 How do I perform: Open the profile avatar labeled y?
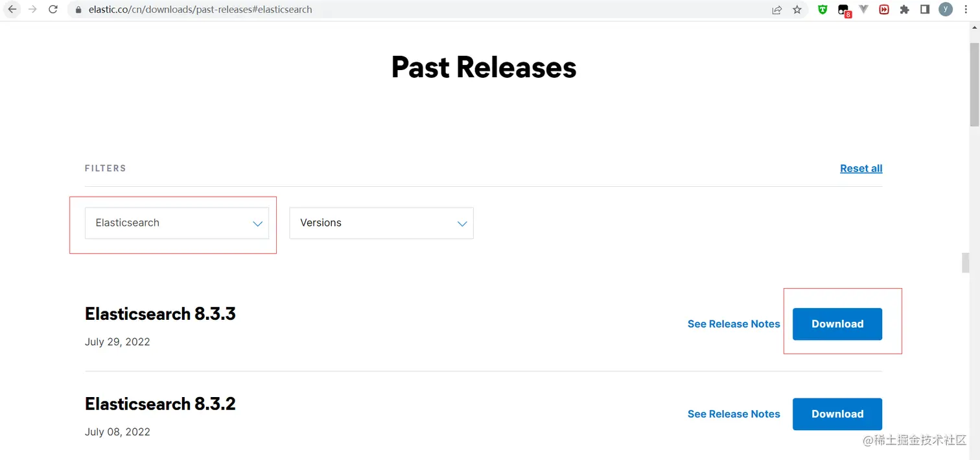click(946, 9)
